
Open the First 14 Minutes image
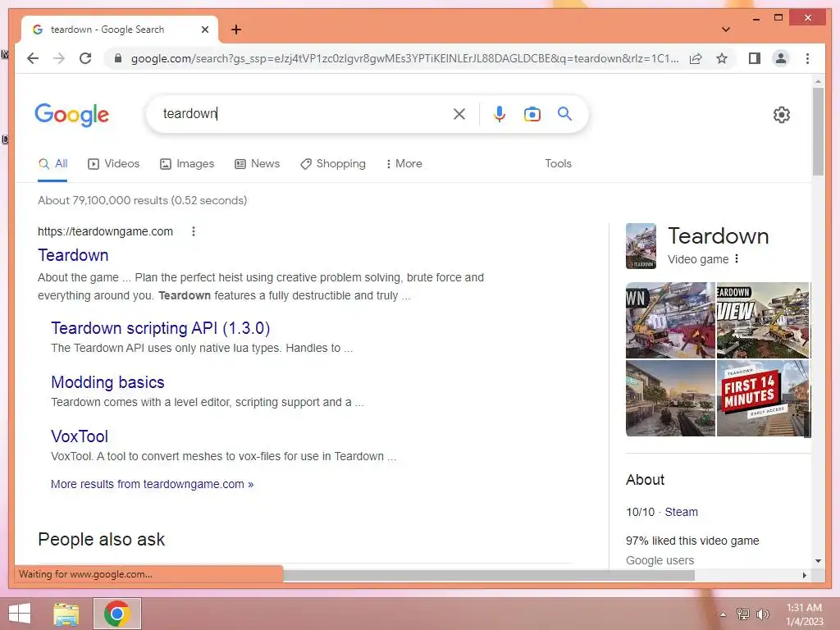(x=763, y=398)
